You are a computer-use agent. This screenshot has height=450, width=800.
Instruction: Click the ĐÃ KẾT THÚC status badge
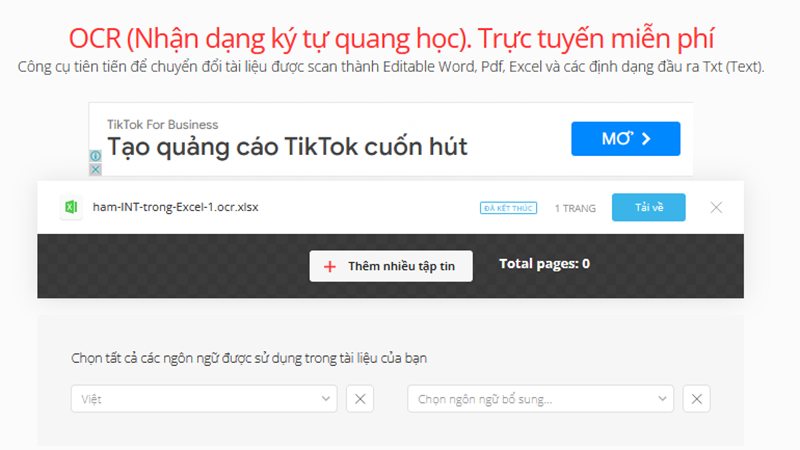[508, 208]
